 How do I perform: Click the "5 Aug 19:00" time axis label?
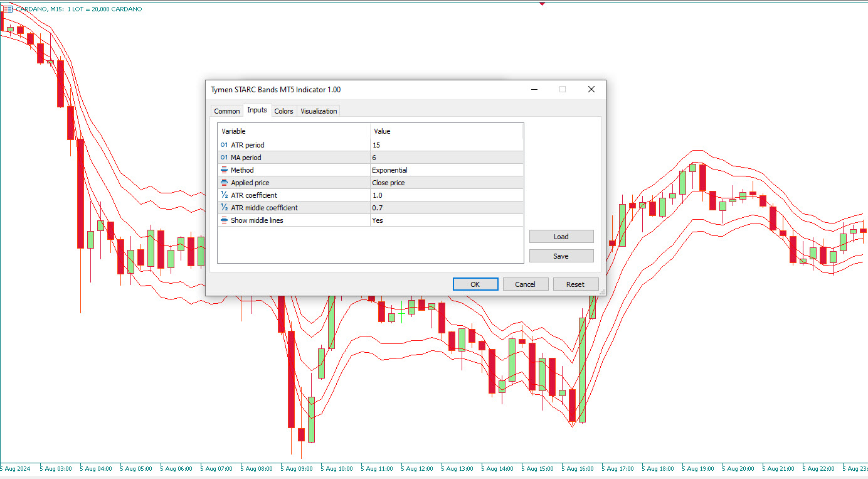[698, 468]
